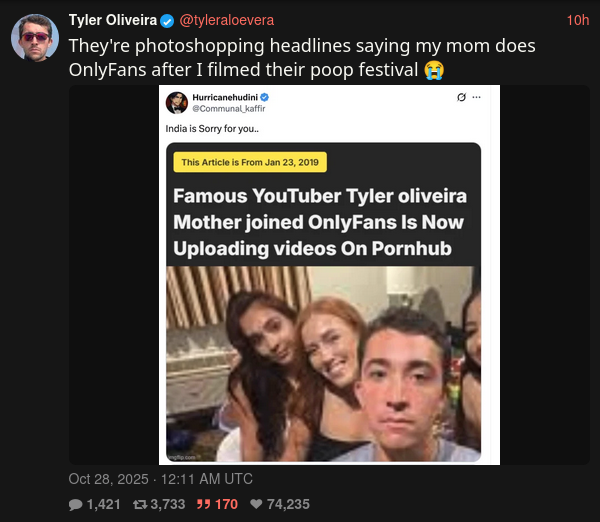Click the 10h timestamp link
Image resolution: width=600 pixels, height=522 pixels.
(578, 20)
